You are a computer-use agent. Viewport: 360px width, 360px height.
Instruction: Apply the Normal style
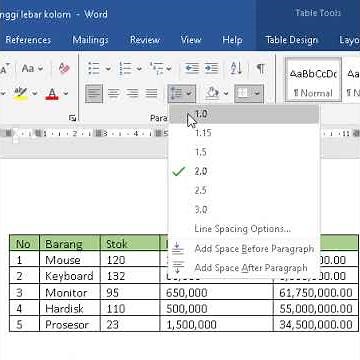point(313,79)
